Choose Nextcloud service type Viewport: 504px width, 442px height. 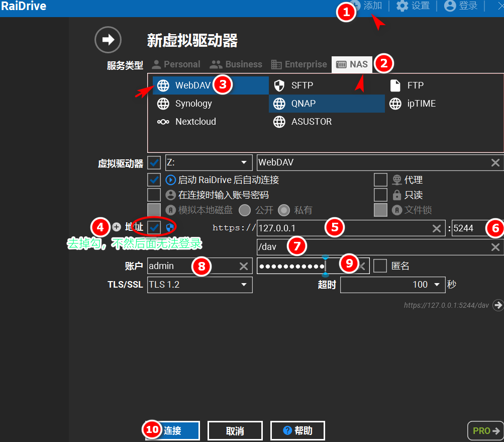[x=211, y=122]
